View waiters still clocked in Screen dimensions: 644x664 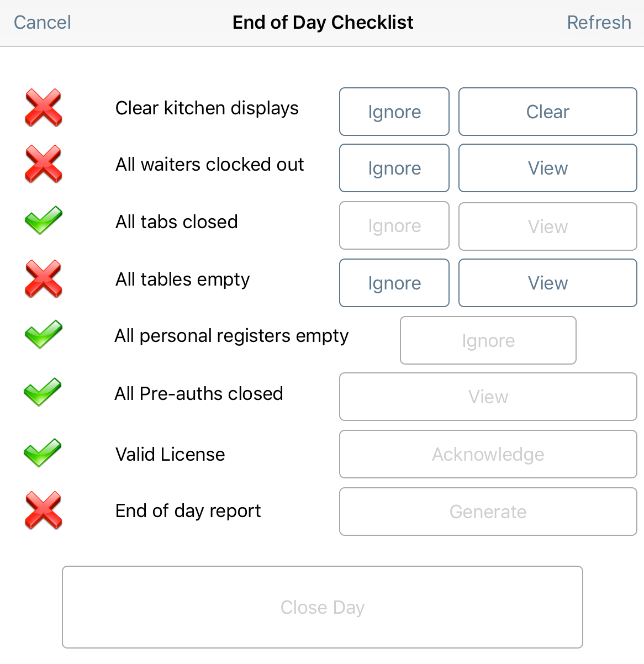(547, 168)
